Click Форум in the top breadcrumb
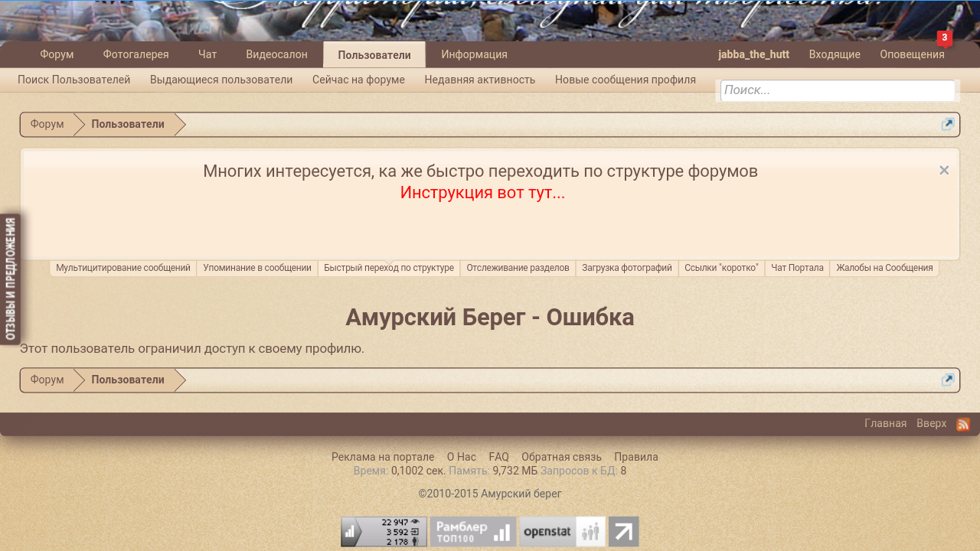This screenshot has height=551, width=980. pos(47,125)
